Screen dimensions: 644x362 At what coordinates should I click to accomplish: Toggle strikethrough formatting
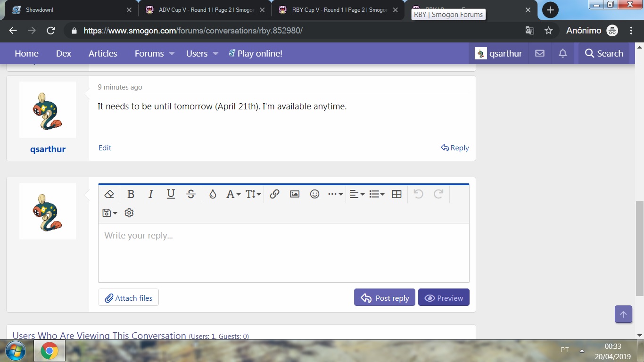[190, 194]
